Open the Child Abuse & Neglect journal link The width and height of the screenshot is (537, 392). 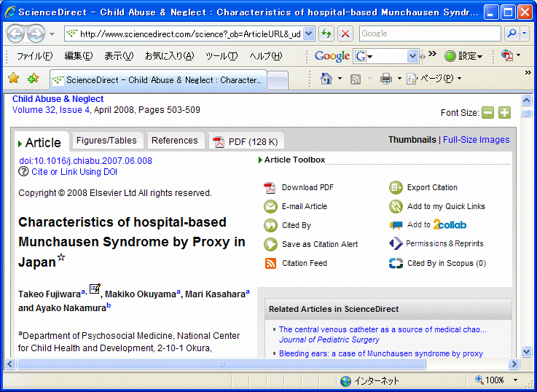coord(58,99)
